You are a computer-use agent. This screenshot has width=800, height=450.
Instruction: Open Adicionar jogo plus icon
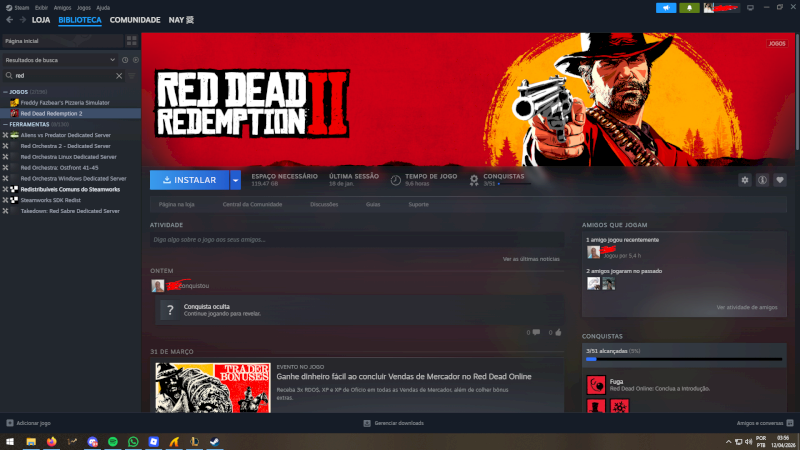pyautogui.click(x=10, y=423)
